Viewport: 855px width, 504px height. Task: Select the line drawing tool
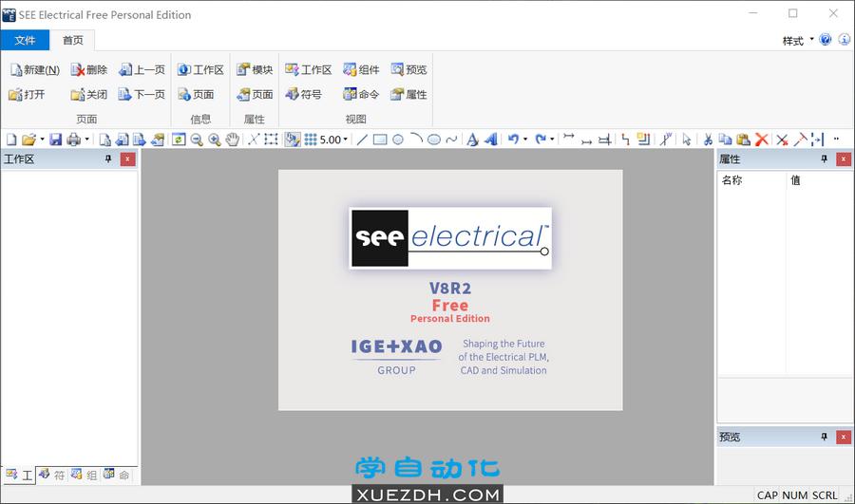(x=362, y=140)
